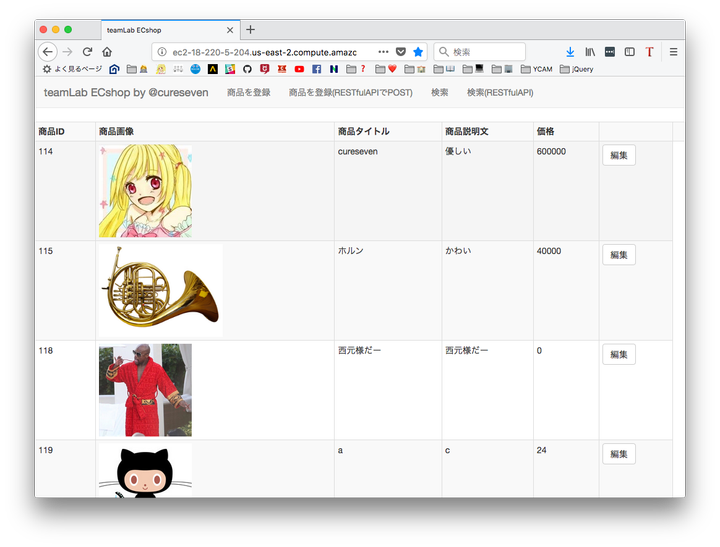Open 商品を登録(RESTfulAPIでPOST) nav item
The width and height of the screenshot is (720, 547).
[350, 93]
